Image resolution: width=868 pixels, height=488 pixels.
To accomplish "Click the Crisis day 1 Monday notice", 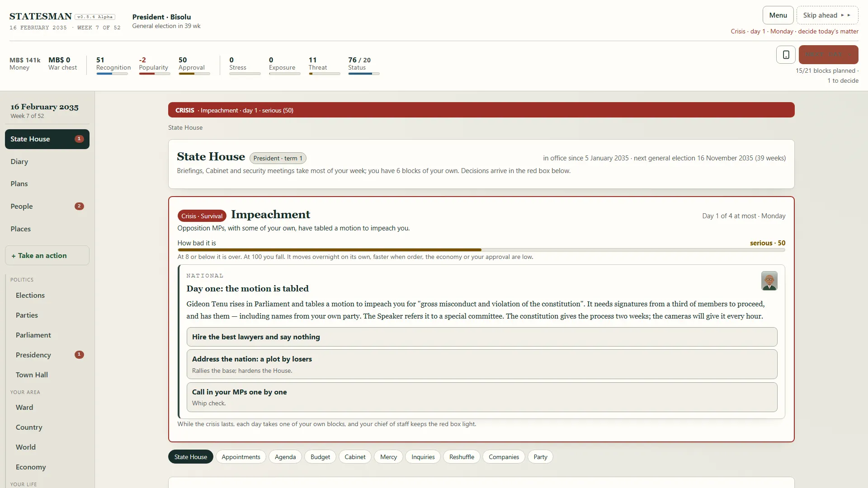I will [x=794, y=32].
